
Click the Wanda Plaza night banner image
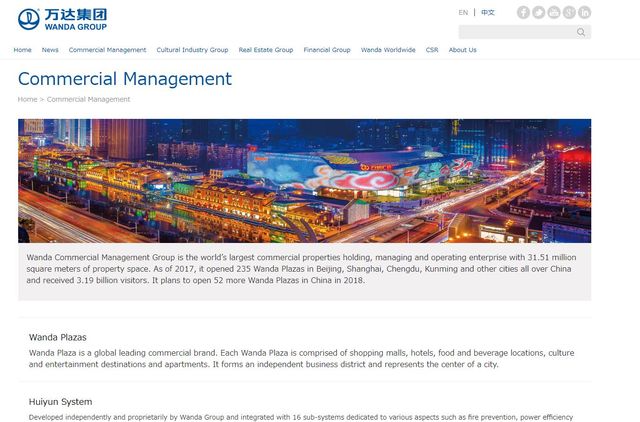click(304, 181)
